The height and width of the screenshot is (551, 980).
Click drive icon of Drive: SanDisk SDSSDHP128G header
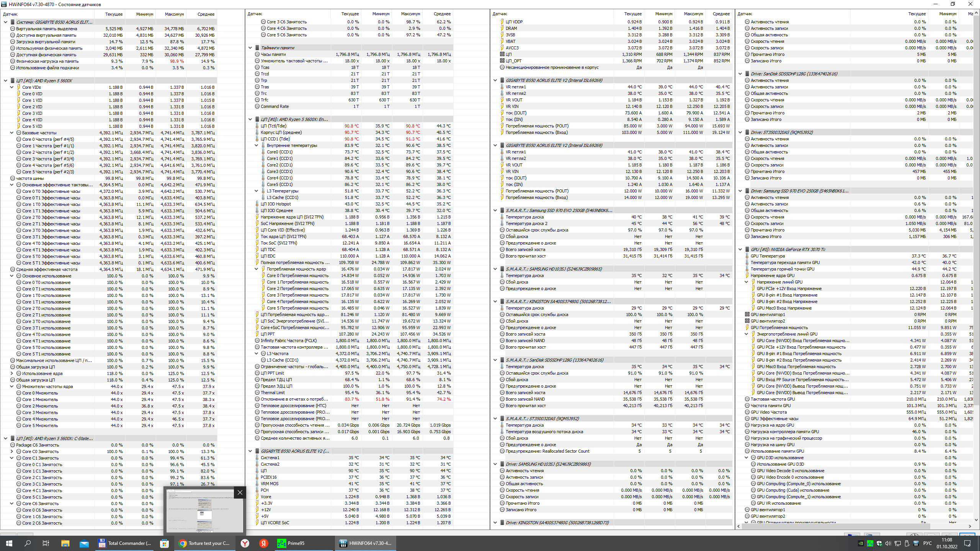747,74
